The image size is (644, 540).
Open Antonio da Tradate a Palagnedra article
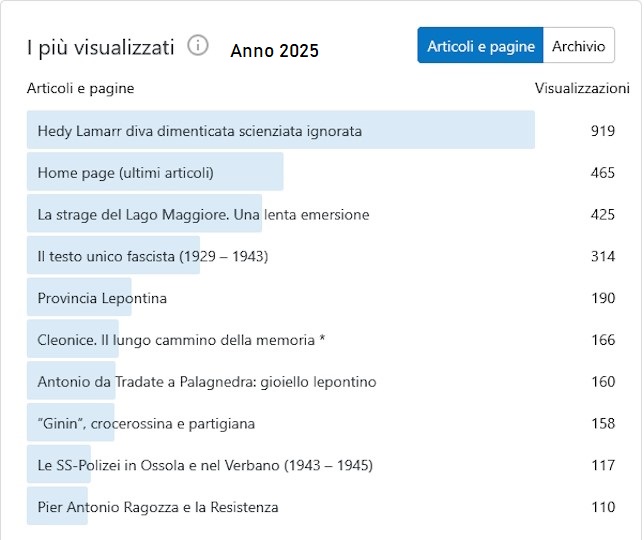pyautogui.click(x=206, y=382)
